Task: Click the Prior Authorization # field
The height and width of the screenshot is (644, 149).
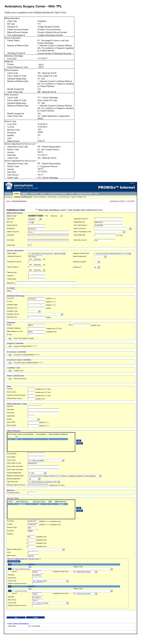Action: [108, 225]
